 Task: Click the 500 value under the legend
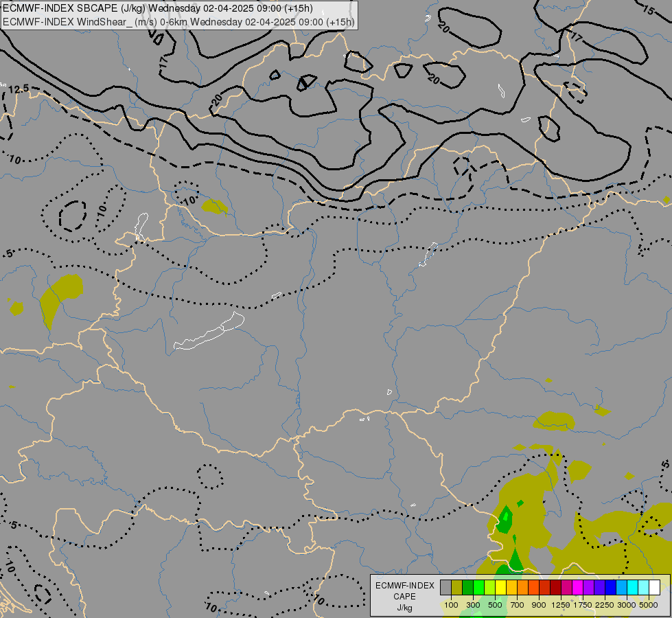(495, 605)
